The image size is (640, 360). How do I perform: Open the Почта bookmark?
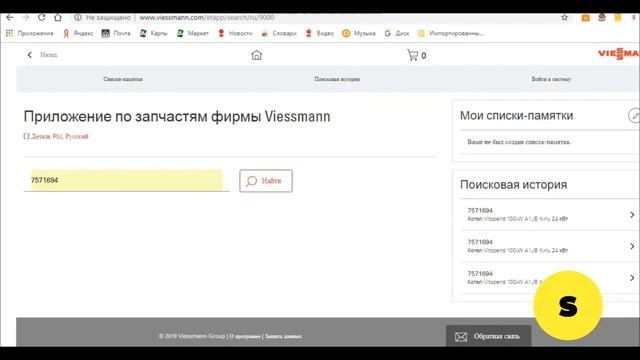116,33
